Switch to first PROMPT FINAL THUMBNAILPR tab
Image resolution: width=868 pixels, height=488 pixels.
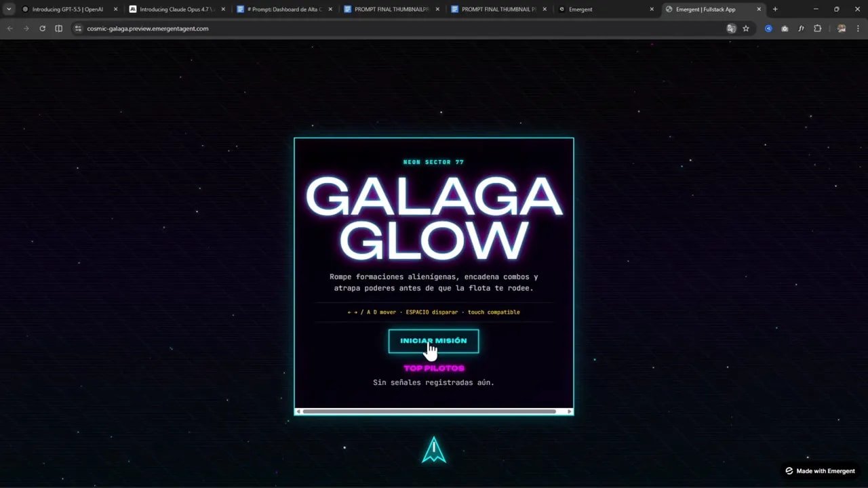[x=391, y=9]
